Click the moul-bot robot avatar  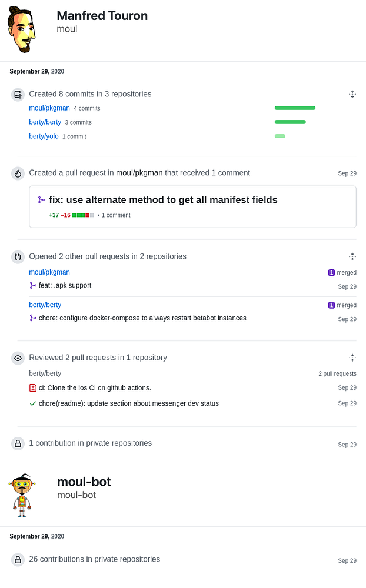click(x=22, y=495)
